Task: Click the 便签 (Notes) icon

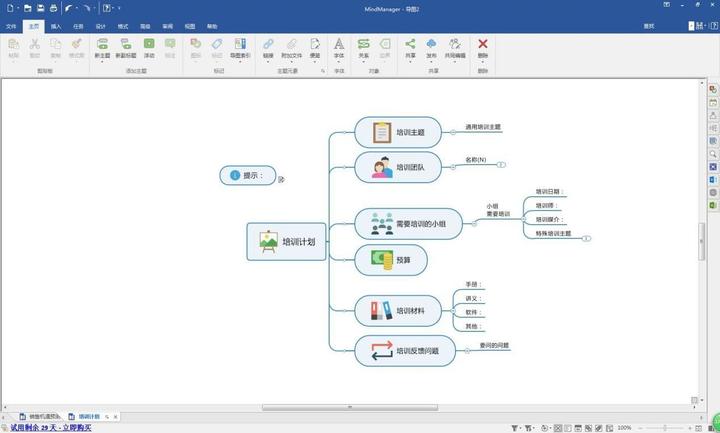Action: coord(315,44)
